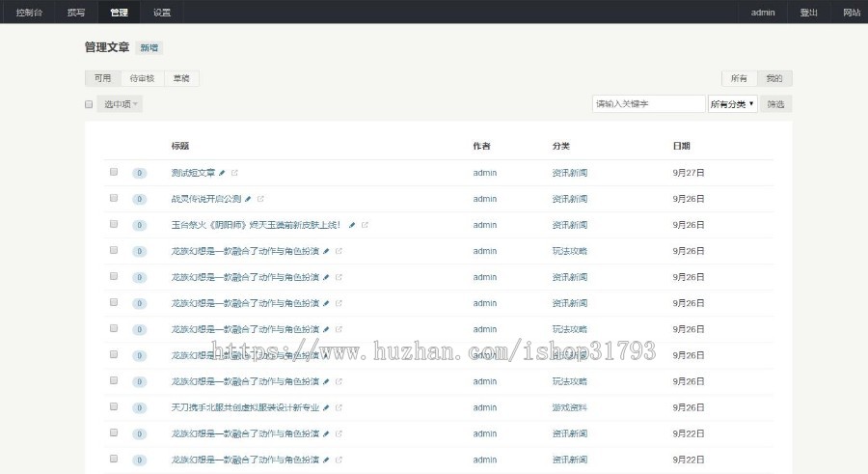
Task: Click the pencil icon beside 天刀携手北服 article
Action: point(326,407)
